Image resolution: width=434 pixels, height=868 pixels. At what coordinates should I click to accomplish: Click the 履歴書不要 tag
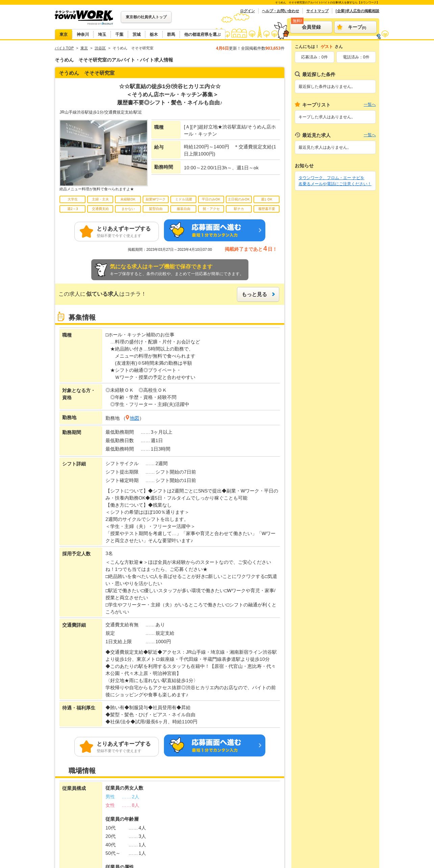click(x=266, y=209)
